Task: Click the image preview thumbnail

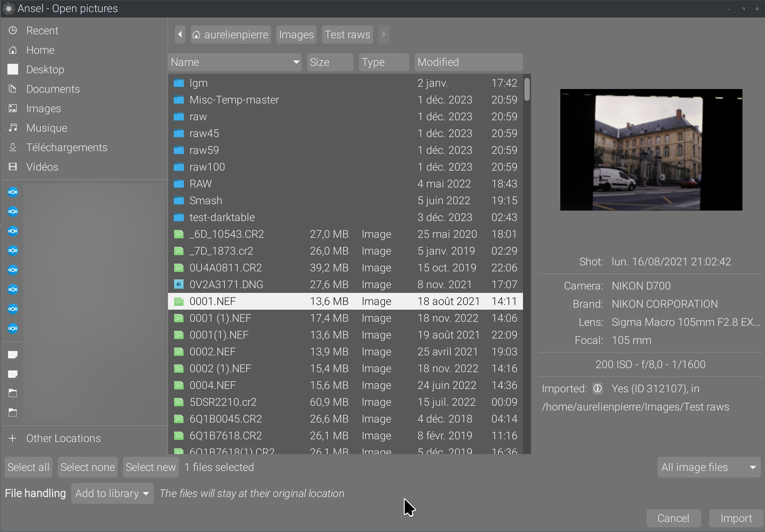Action: tap(651, 150)
